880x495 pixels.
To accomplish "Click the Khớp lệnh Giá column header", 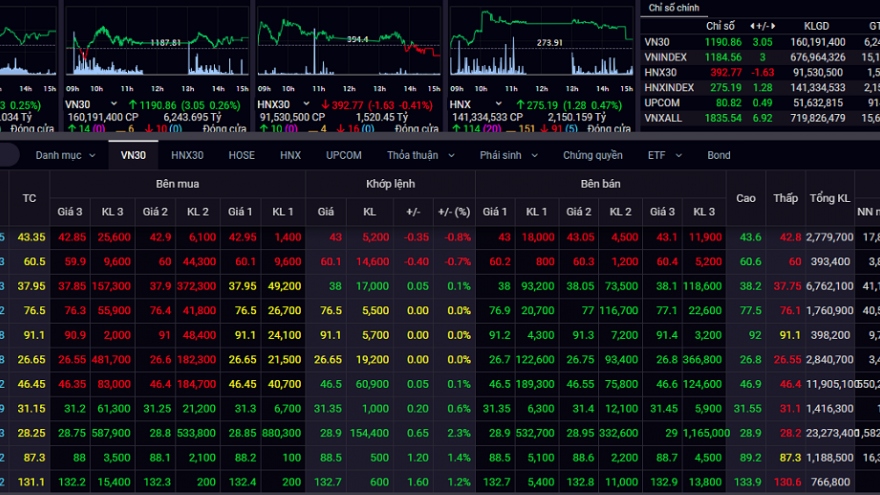I will tap(326, 212).
